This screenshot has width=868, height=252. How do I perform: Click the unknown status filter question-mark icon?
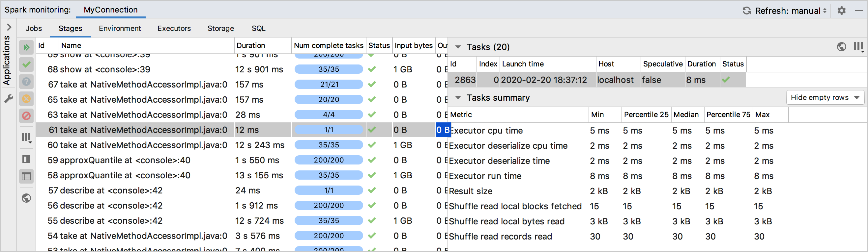pos(26,81)
